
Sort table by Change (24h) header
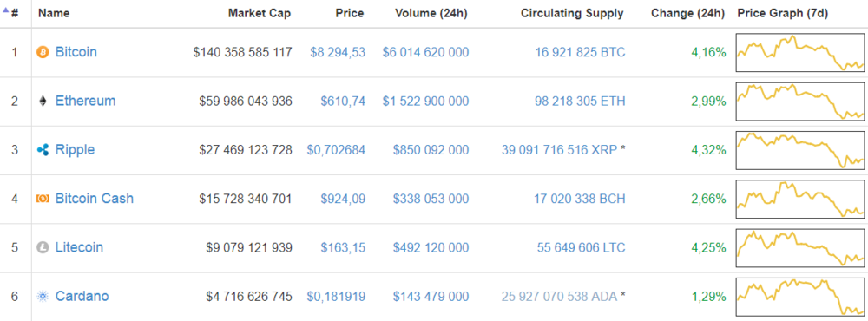click(x=687, y=13)
